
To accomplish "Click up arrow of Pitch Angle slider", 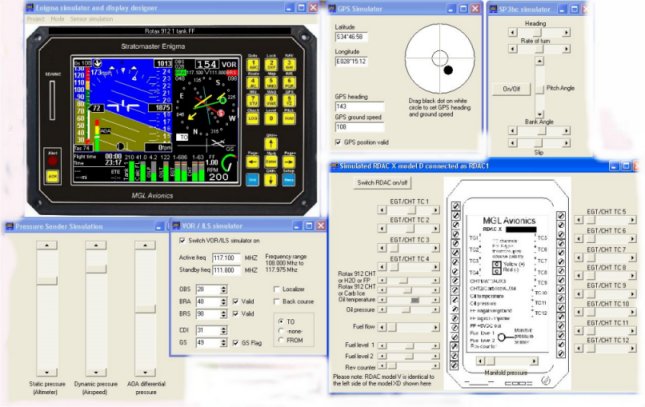I will point(539,61).
